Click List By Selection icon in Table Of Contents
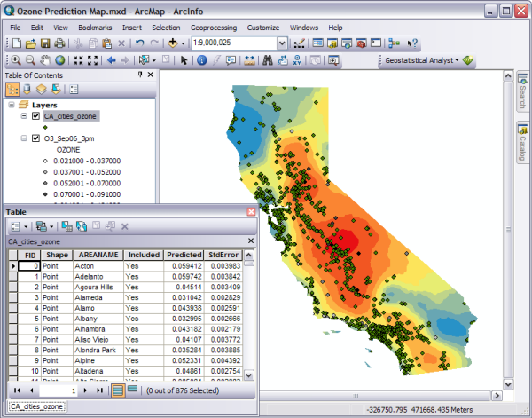The image size is (532, 418). [56, 90]
